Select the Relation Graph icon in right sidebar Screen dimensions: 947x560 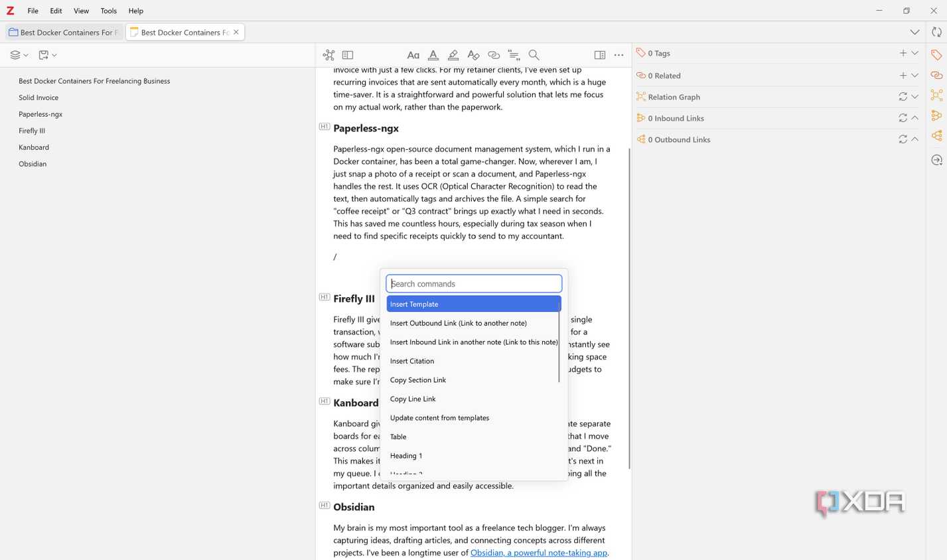click(x=936, y=96)
